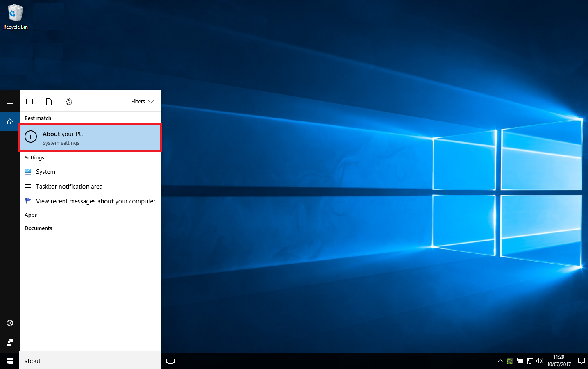The width and height of the screenshot is (588, 369).
Task: Filter search results by settings gear
Action: coord(69,102)
